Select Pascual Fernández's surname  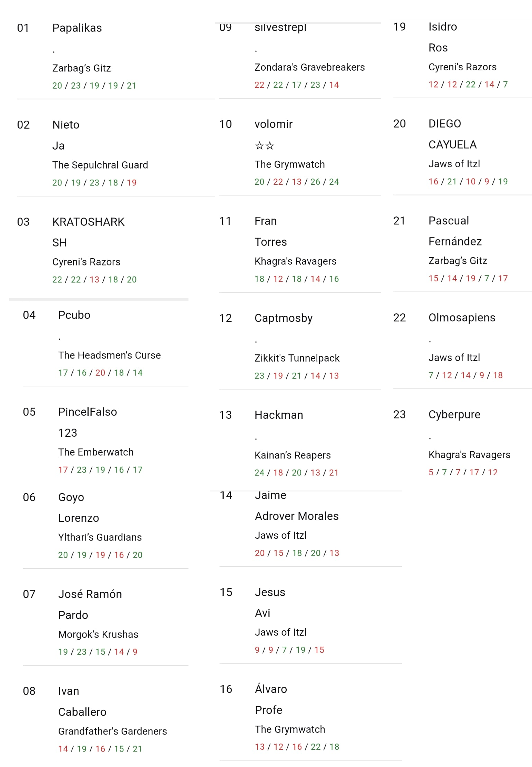[455, 242]
